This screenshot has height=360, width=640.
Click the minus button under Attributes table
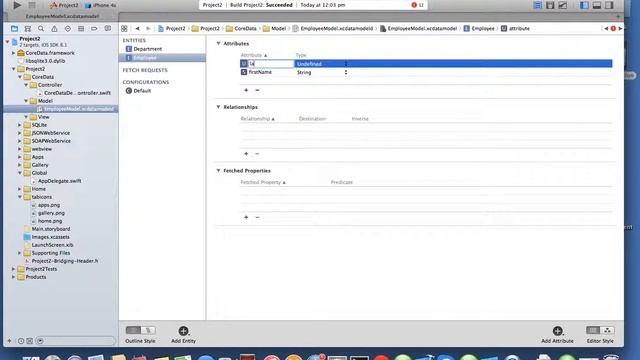click(257, 90)
